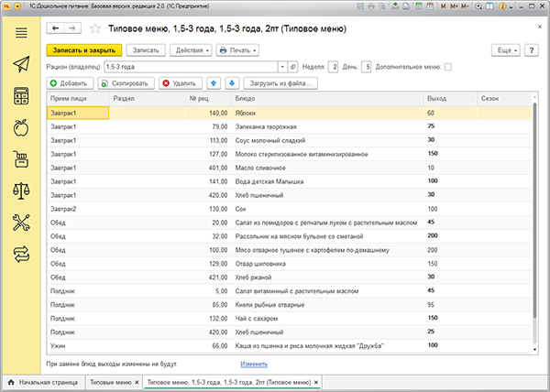This screenshot has height=392, width=550.
Task: Click the save diskette icon in title bar
Action: coord(360,6)
